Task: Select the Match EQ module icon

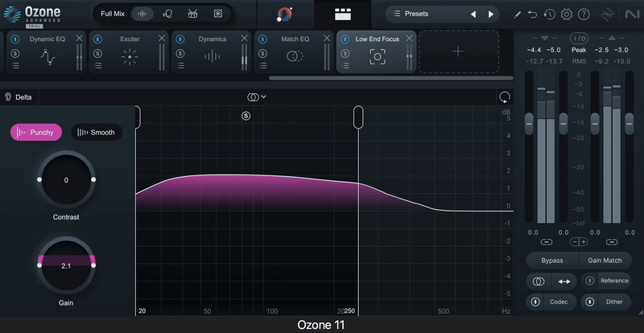Action: point(295,55)
